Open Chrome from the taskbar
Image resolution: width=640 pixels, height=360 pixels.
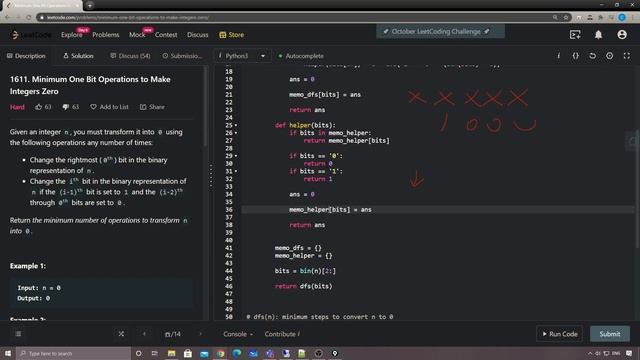point(221,353)
